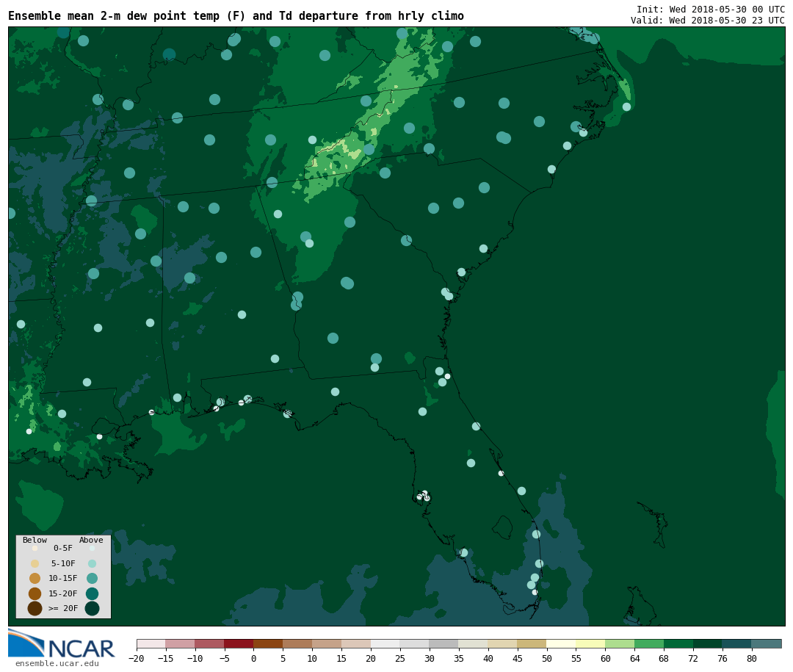Click the NCAR logo

pyautogui.click(x=62, y=643)
